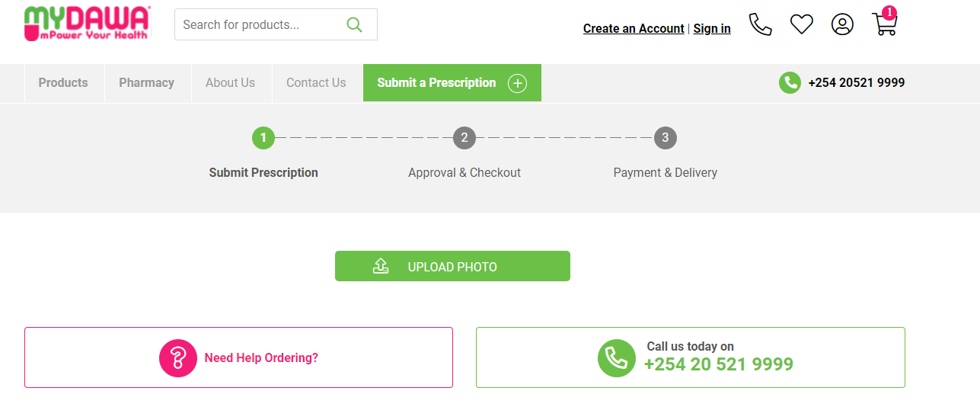The width and height of the screenshot is (980, 420).
Task: Open the phone contact icon in header
Action: click(760, 24)
